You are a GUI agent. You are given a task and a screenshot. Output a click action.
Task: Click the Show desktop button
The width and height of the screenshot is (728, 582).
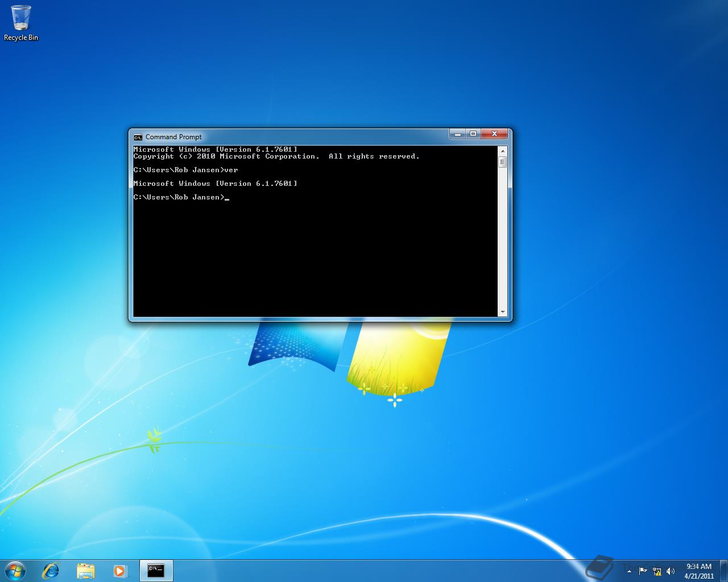tap(723, 571)
